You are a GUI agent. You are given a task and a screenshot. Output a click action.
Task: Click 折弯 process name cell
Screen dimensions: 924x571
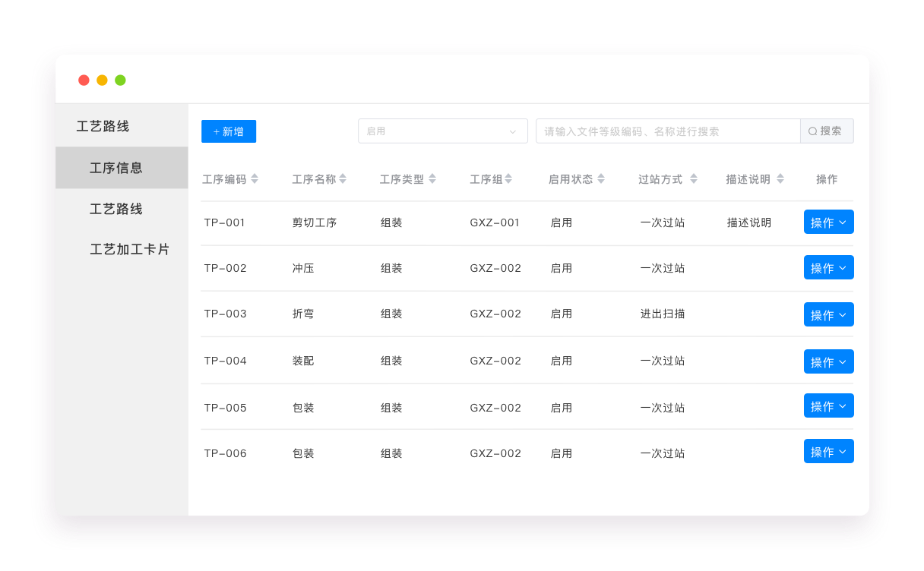coord(303,314)
